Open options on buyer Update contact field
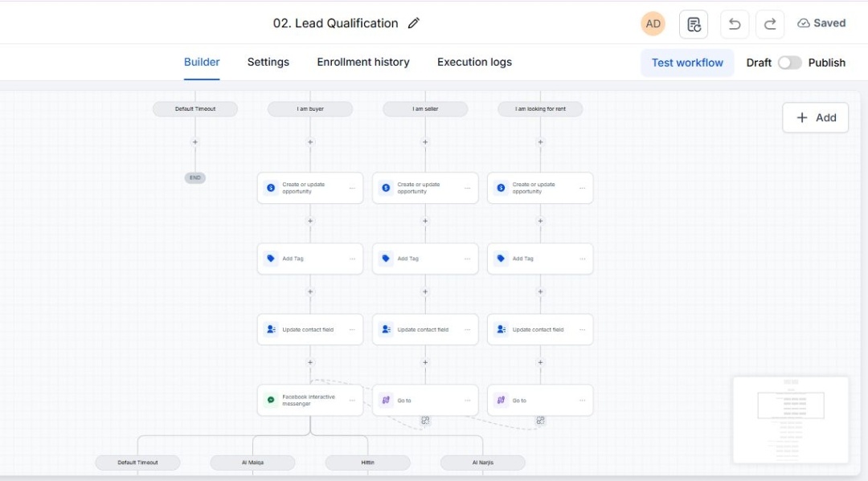Image resolution: width=868 pixels, height=481 pixels. [x=352, y=329]
